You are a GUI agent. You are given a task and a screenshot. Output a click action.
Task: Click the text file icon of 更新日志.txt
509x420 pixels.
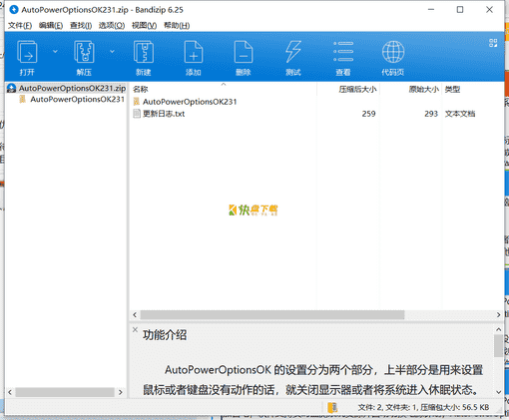[x=137, y=114]
